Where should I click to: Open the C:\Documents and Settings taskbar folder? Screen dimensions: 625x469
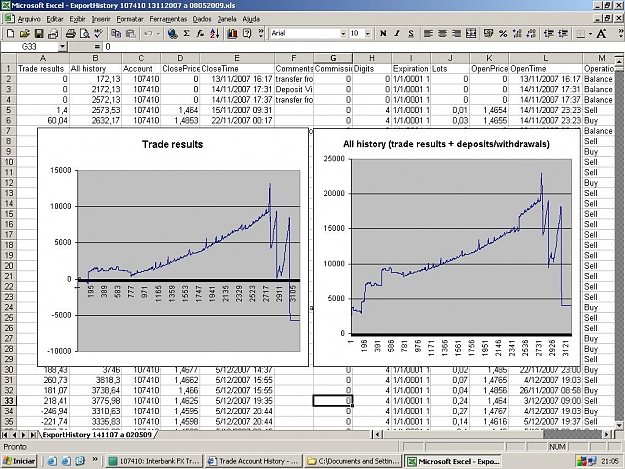pyautogui.click(x=353, y=461)
